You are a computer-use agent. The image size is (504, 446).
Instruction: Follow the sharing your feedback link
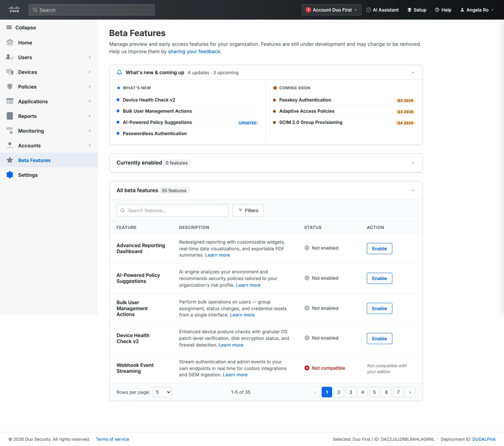pos(194,52)
